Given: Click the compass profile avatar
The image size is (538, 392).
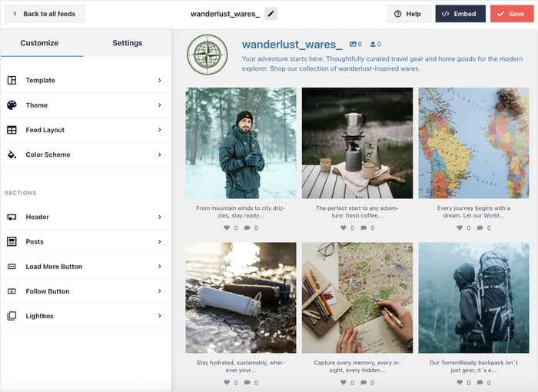Looking at the screenshot, I should point(208,55).
